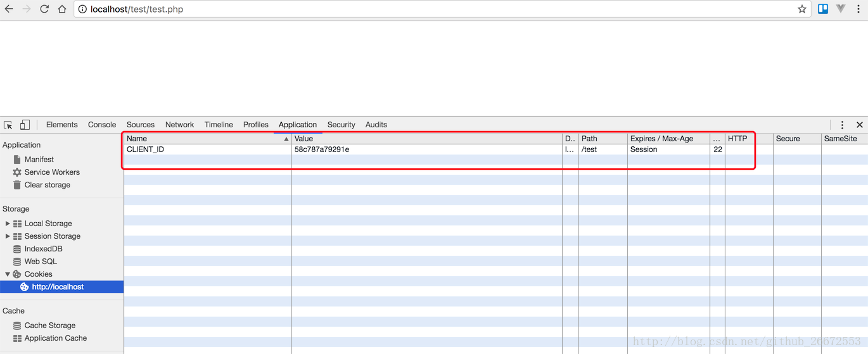
Task: Expand the Session Storage tree node
Action: 8,236
